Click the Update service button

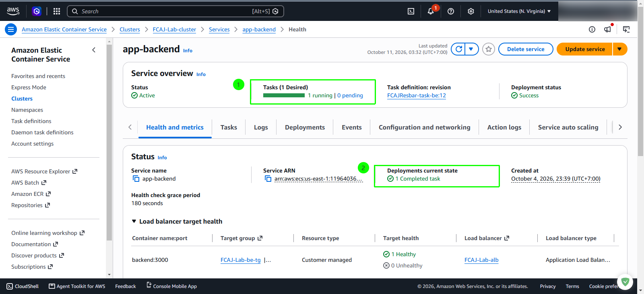(585, 49)
